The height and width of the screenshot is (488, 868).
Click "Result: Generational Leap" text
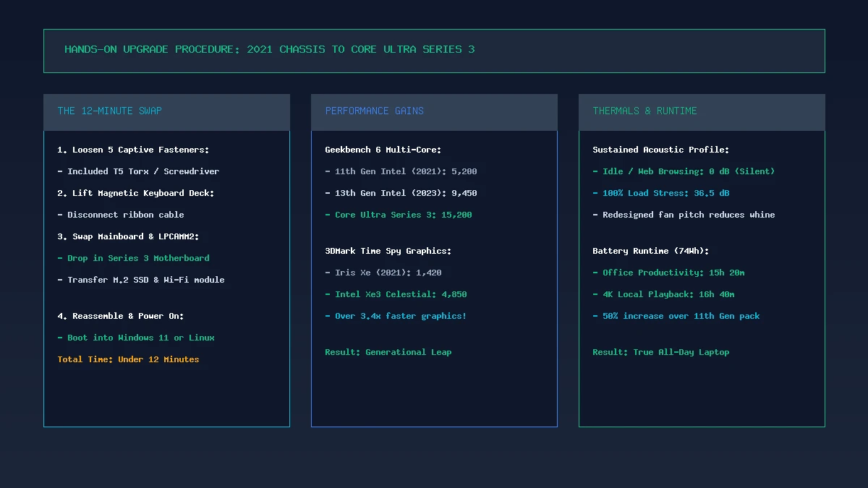(388, 352)
